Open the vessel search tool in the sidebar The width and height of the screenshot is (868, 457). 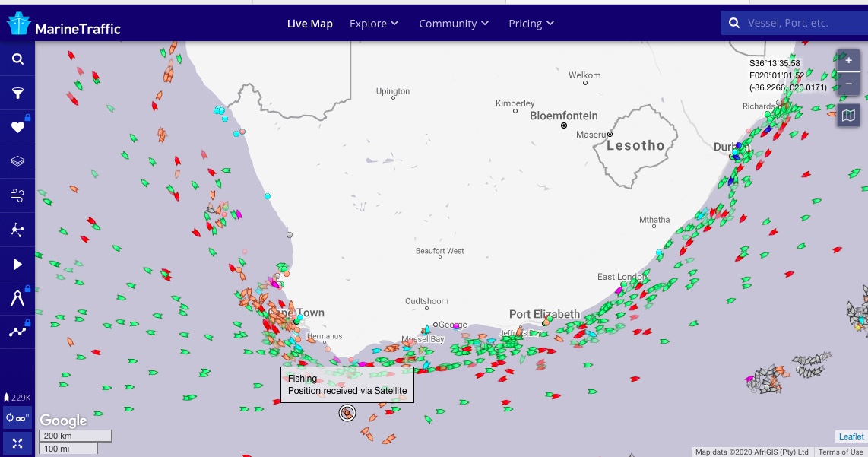pos(17,58)
